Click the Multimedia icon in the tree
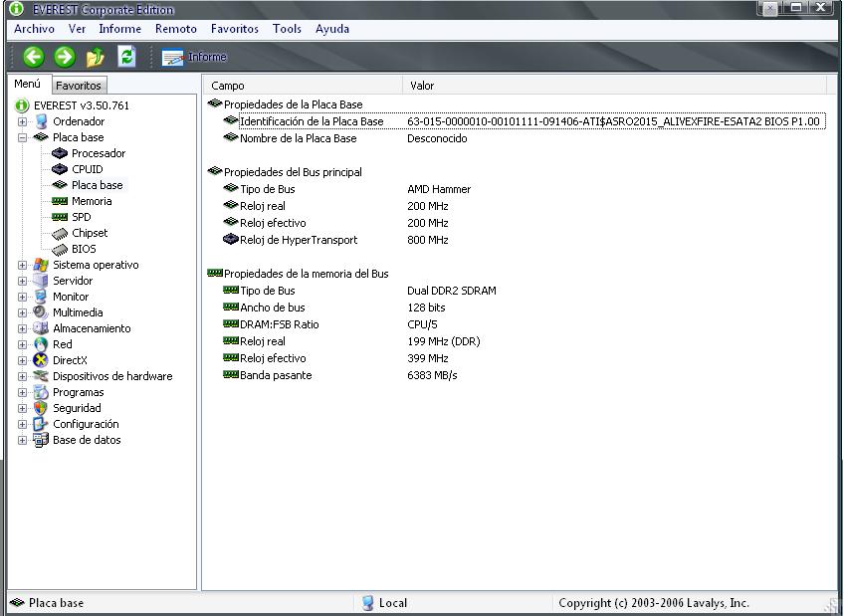Viewport: 844px width, 616px height. pyautogui.click(x=41, y=312)
